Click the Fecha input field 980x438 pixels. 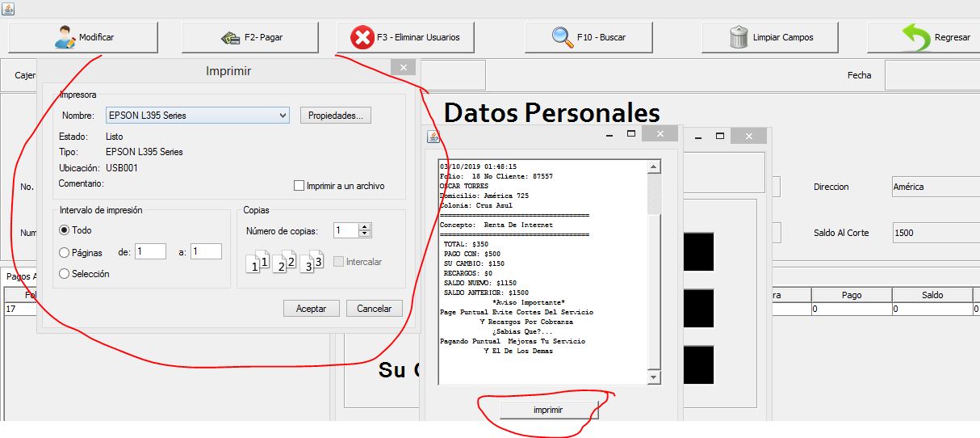[x=932, y=75]
